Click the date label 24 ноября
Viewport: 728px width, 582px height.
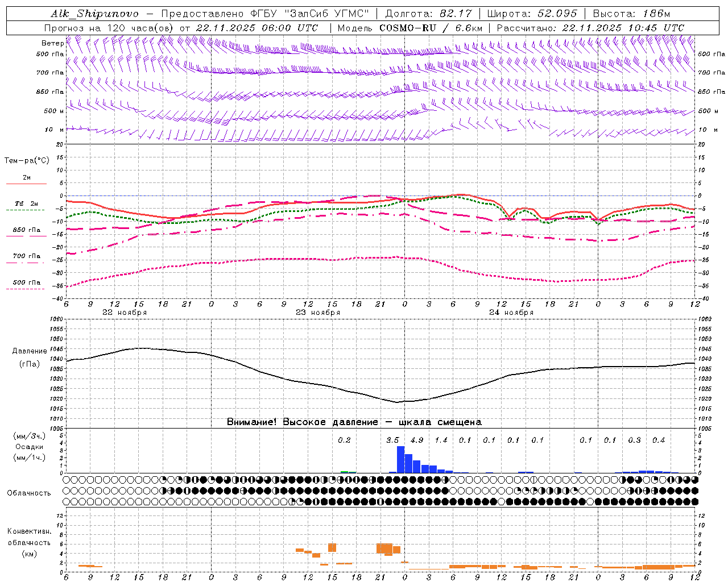511,313
